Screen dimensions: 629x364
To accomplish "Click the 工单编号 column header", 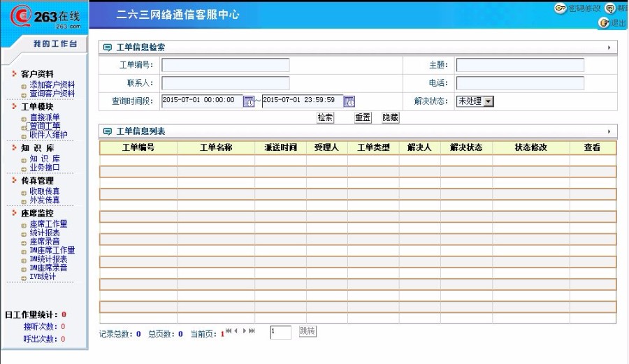I will point(138,147).
